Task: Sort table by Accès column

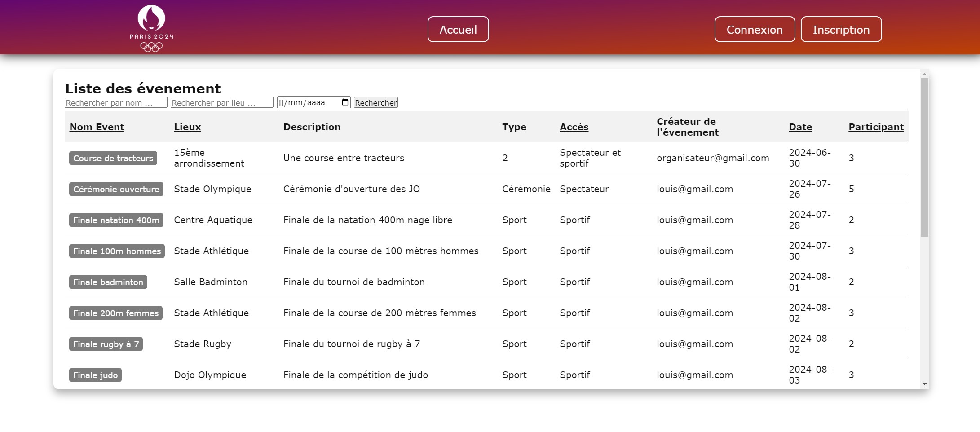Action: [x=574, y=127]
